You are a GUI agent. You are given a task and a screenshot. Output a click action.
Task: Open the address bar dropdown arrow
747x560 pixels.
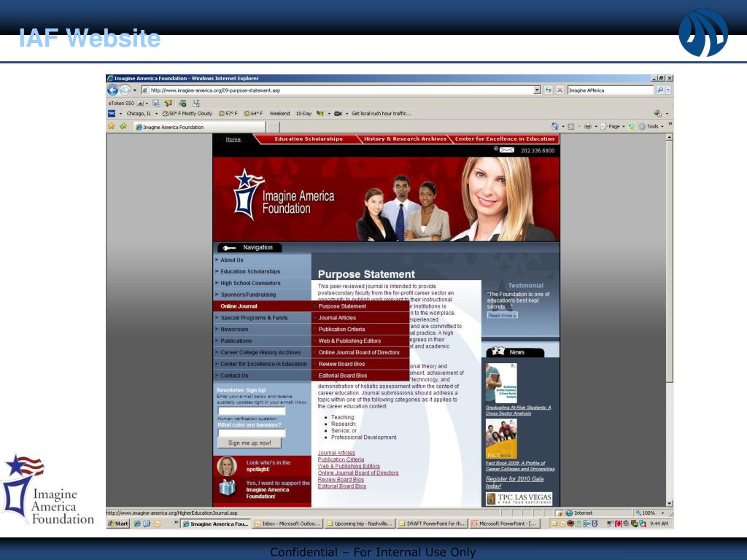click(x=538, y=90)
